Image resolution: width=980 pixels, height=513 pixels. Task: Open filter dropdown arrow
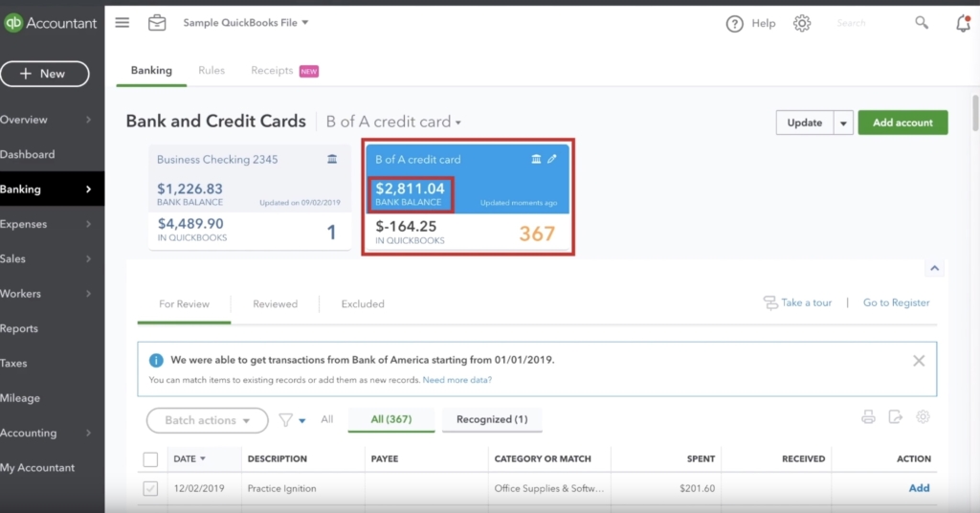(302, 420)
